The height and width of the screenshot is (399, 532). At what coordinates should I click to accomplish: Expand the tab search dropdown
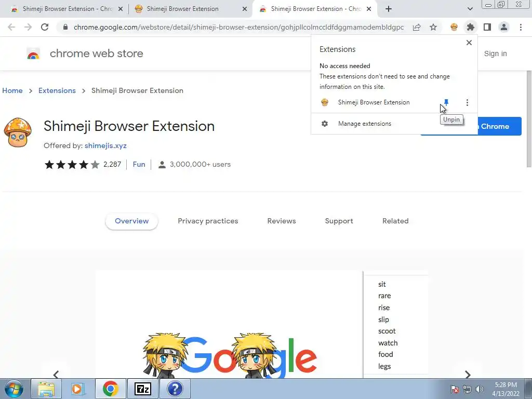tap(470, 9)
